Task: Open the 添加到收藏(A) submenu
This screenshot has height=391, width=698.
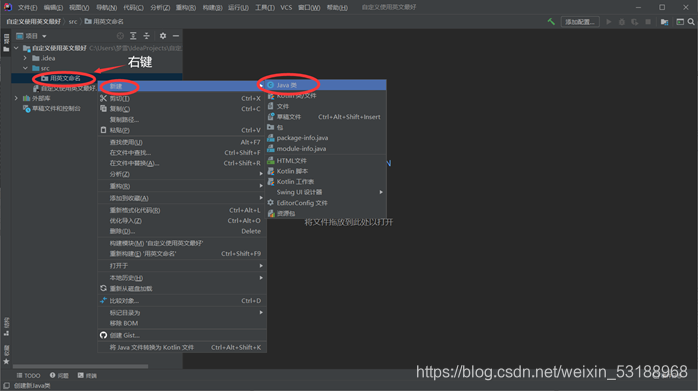Action: (182, 198)
